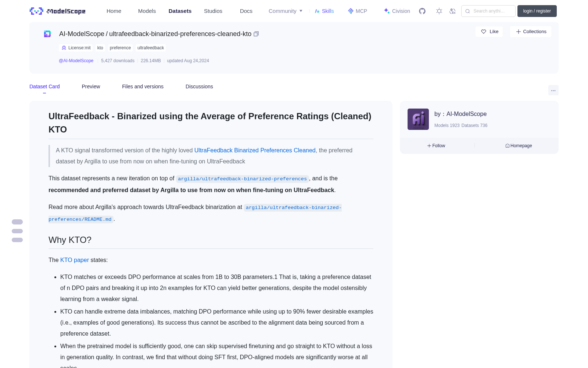Open the Discussions tab
This screenshot has height=368, width=588.
coord(199,86)
